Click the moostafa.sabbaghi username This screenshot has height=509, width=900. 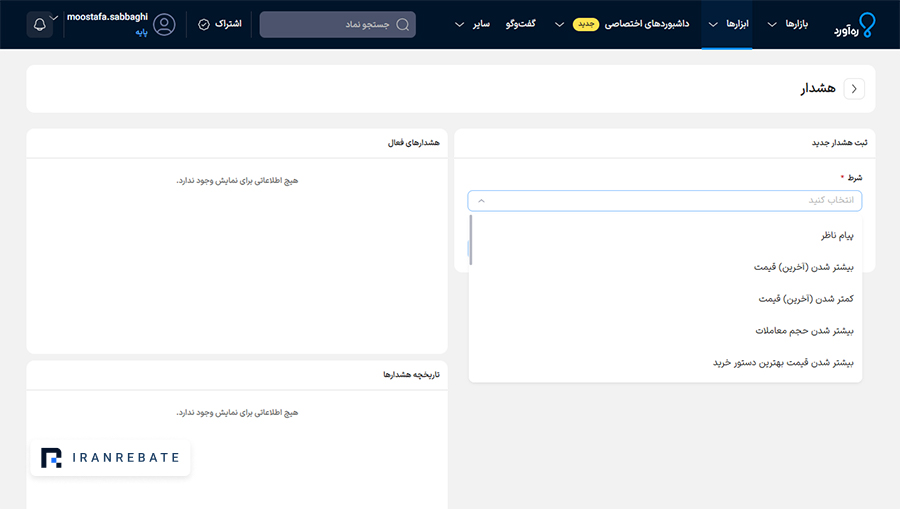tap(107, 17)
